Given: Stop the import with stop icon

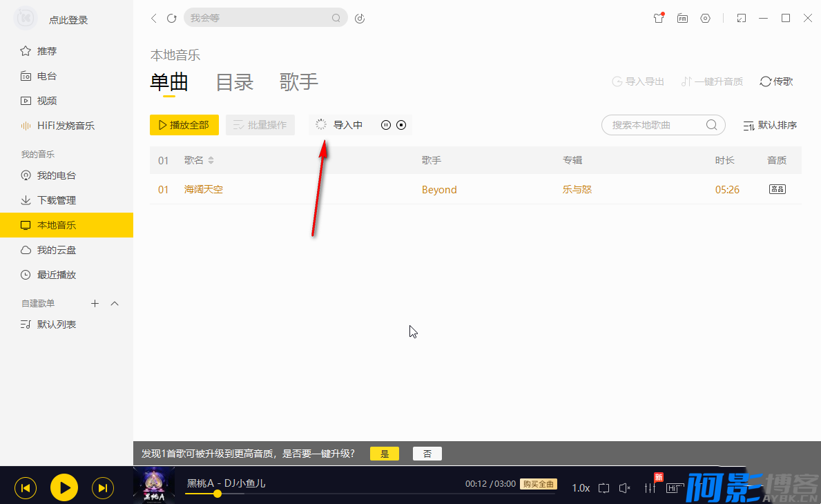Looking at the screenshot, I should click(x=401, y=125).
